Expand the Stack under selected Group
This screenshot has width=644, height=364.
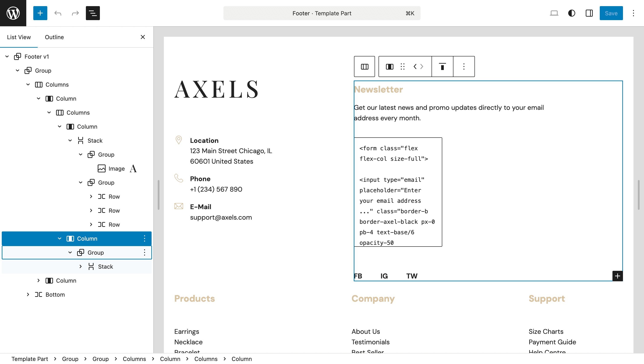pos(81,266)
